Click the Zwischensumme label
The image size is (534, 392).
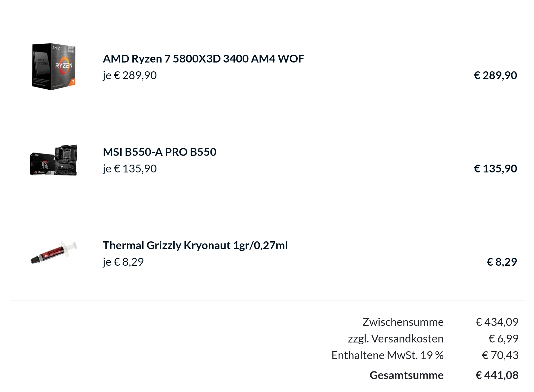[403, 322]
